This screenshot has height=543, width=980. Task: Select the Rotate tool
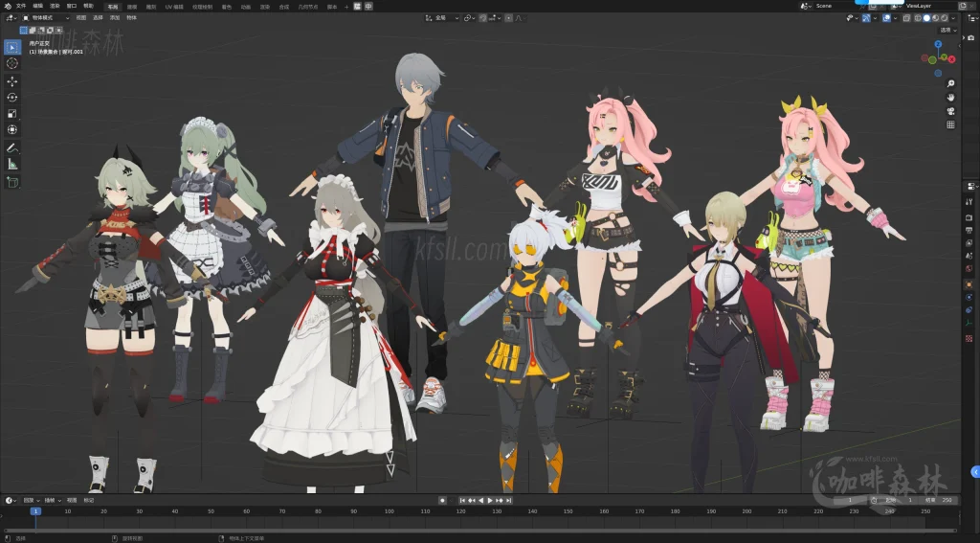coord(12,98)
